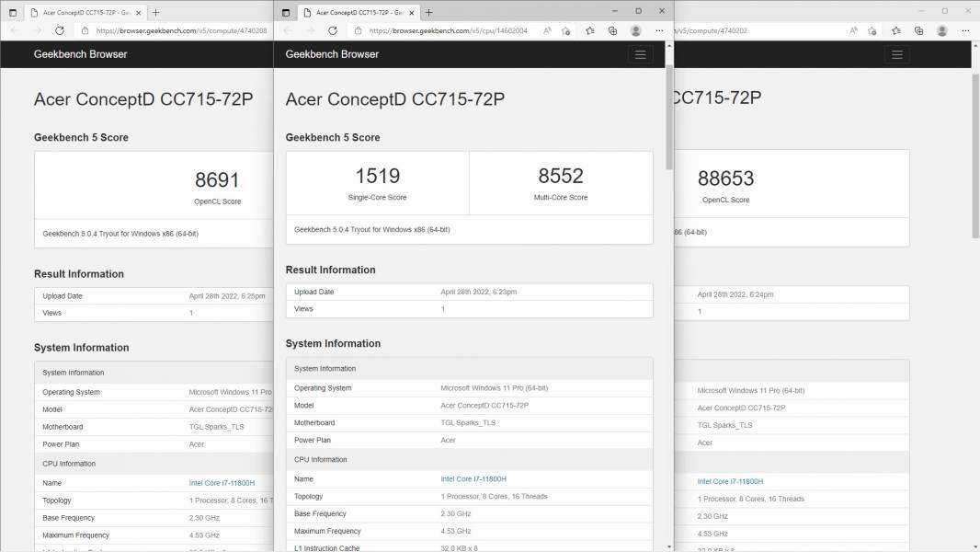Click upload date April 28th 2022, 6:24pm

(735, 294)
